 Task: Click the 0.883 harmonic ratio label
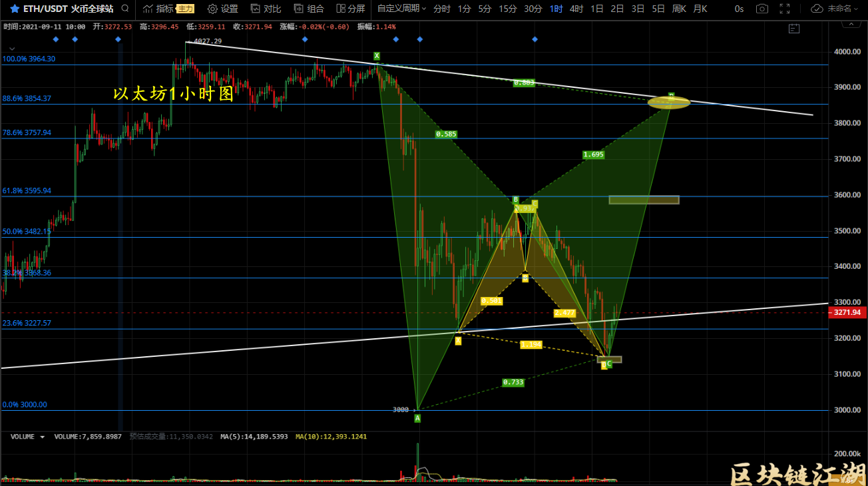click(x=524, y=83)
